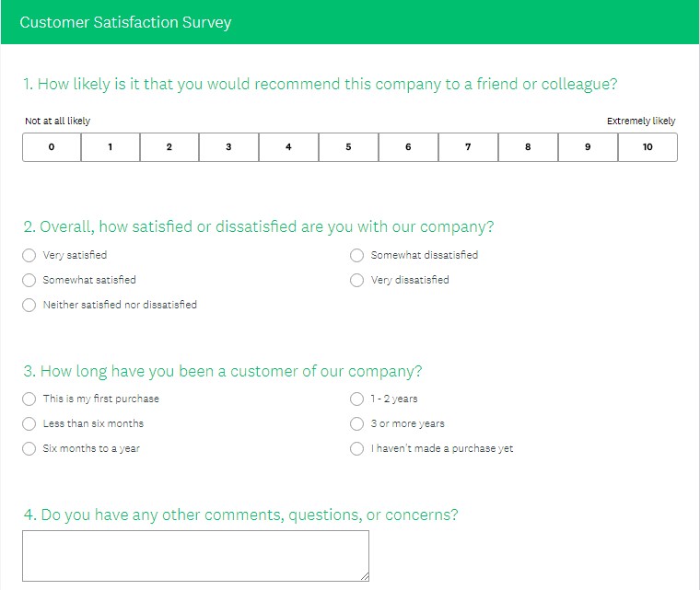Select the Very satisfied radio button
This screenshot has width=700, height=590.
[29, 255]
